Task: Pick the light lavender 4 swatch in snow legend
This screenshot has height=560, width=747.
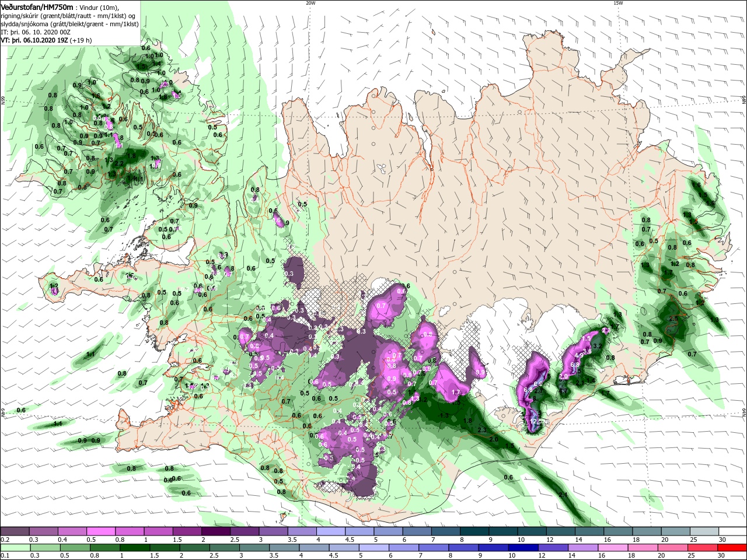Action: pos(331,531)
